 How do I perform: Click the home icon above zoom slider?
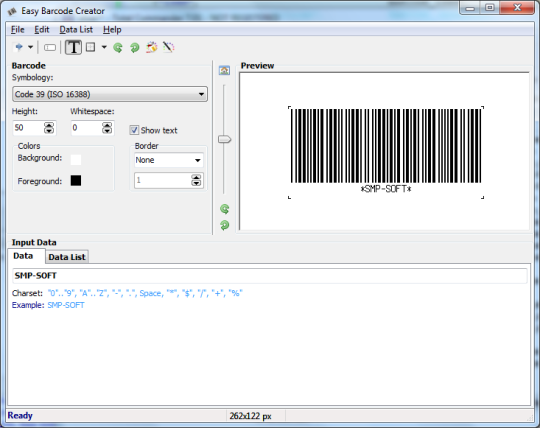click(x=224, y=70)
